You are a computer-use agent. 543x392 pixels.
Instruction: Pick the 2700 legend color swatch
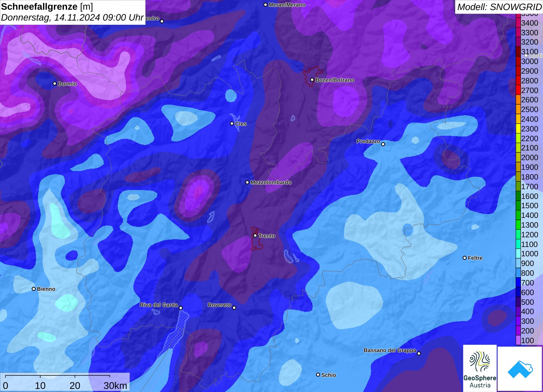(x=518, y=90)
